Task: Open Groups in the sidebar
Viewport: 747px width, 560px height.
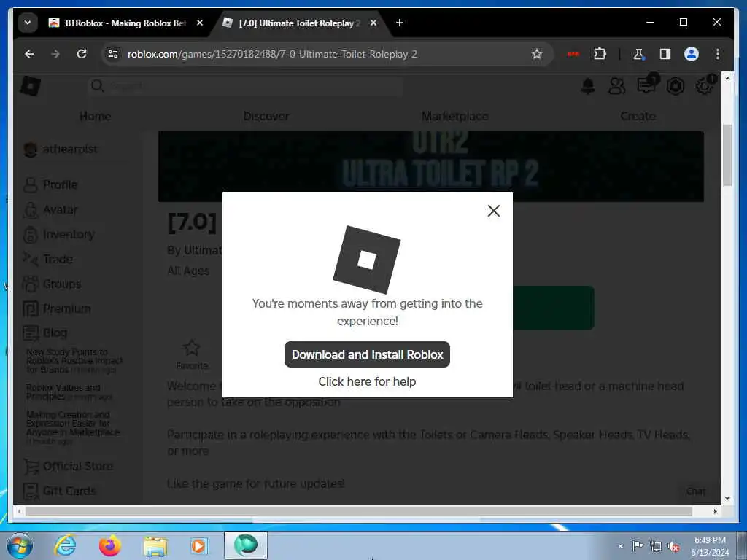Action: (x=52, y=284)
